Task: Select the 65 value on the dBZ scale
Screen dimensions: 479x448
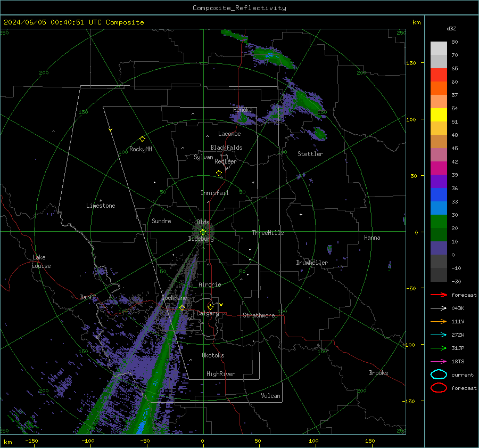Action: click(455, 69)
